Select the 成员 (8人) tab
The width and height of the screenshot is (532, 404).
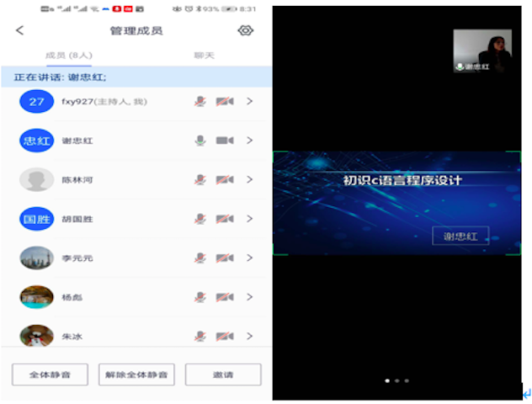tap(69, 56)
